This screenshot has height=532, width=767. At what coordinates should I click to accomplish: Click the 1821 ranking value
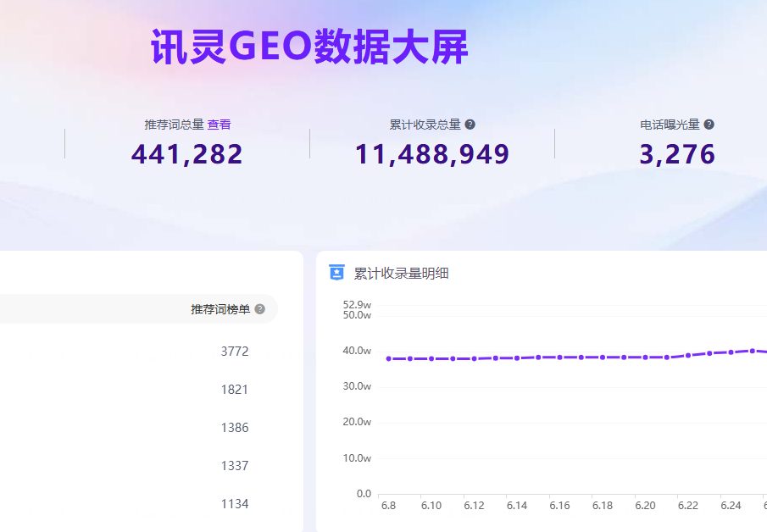pos(235,389)
